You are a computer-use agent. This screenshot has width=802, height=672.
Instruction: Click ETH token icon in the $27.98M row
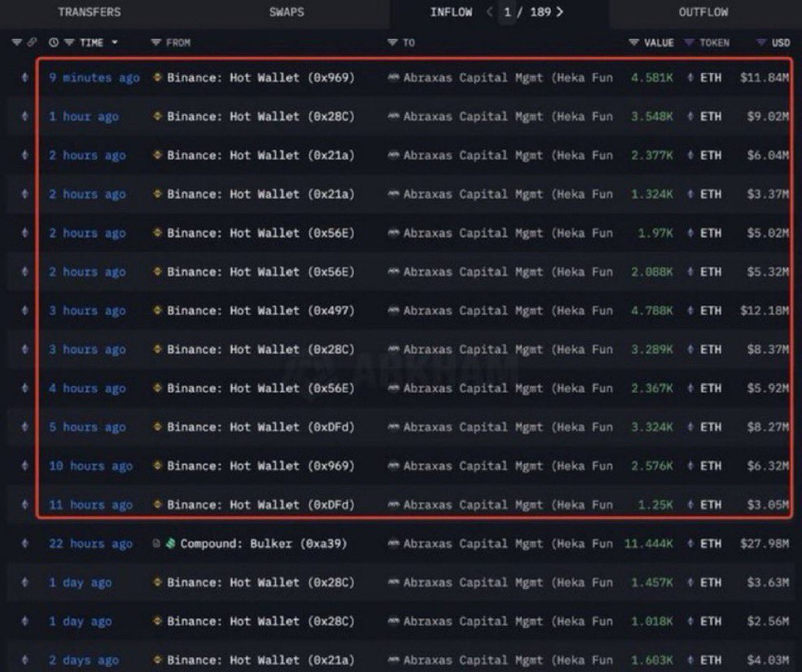(x=691, y=543)
